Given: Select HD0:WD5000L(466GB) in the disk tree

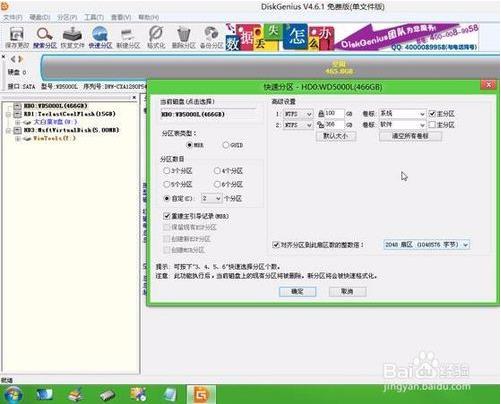Looking at the screenshot, I should pos(56,106).
